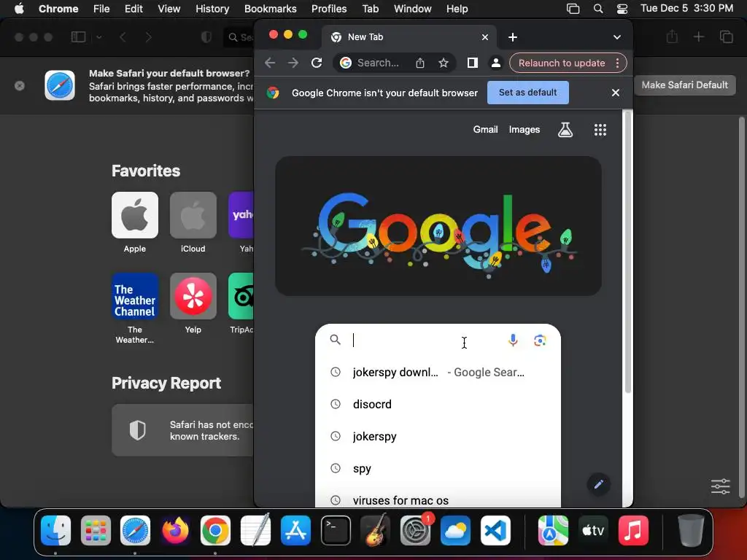The height and width of the screenshot is (560, 747).
Task: Open GarageBand from the Dock
Action: [x=376, y=531]
